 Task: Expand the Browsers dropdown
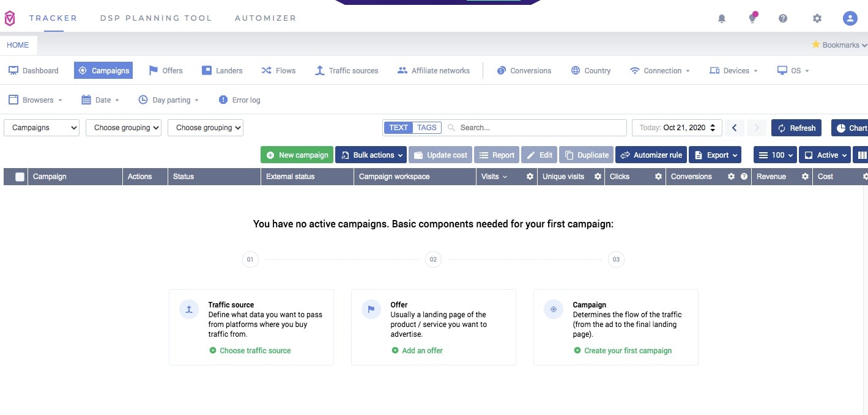pos(35,100)
